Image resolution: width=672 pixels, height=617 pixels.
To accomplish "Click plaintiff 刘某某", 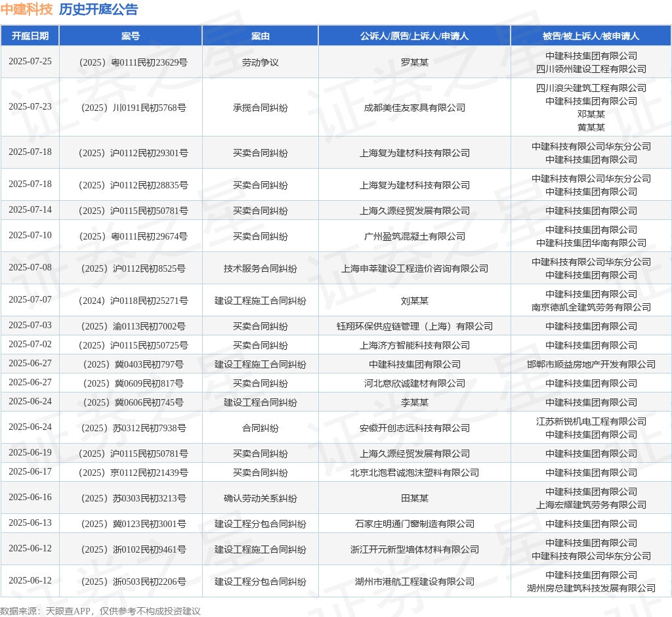I will point(415,301).
